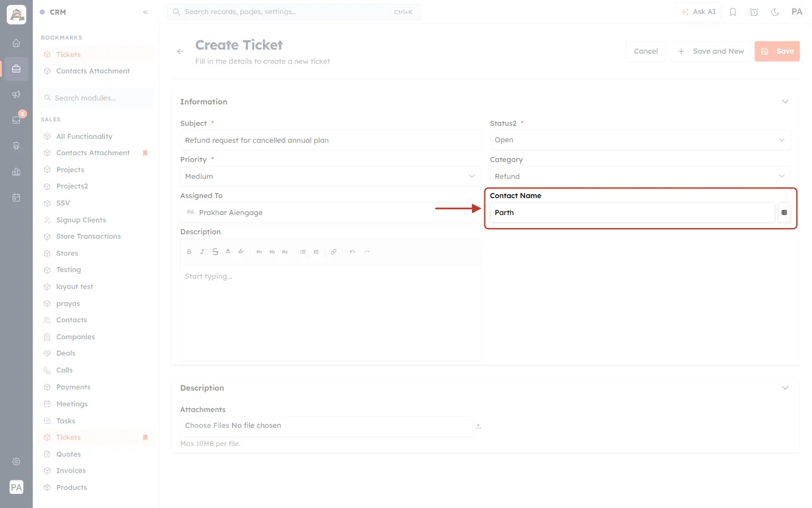The image size is (812, 508).
Task: Undo the last edit in the editor
Action: (352, 252)
